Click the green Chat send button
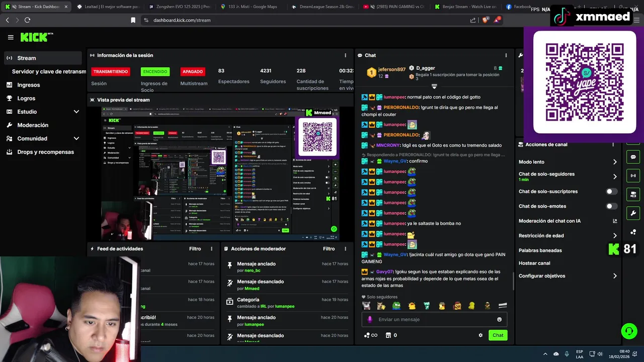 (498, 335)
